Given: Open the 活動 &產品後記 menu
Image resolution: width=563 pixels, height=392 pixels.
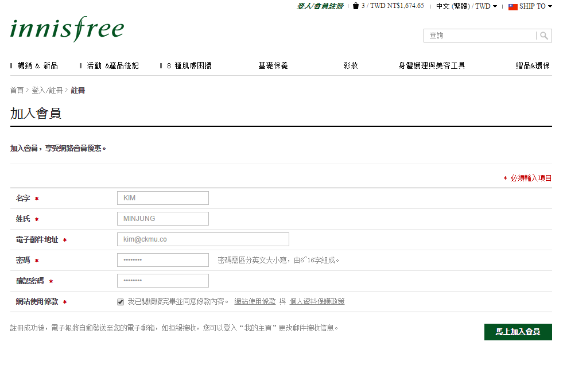Looking at the screenshot, I should [x=112, y=65].
